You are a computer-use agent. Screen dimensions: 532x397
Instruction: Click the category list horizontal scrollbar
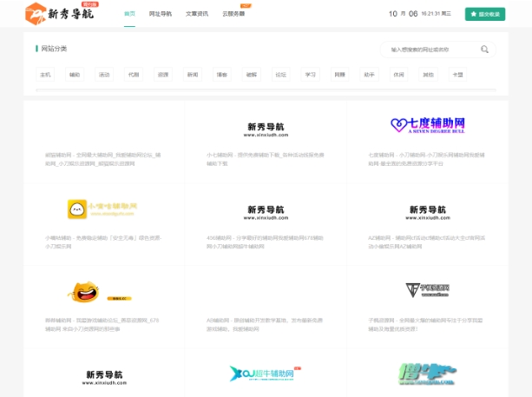pyautogui.click(x=266, y=90)
